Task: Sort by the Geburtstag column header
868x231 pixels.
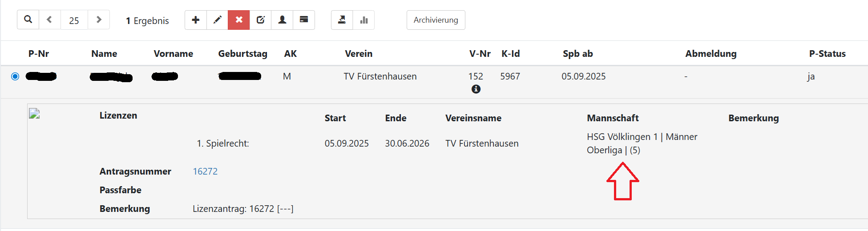Action: pyautogui.click(x=242, y=54)
